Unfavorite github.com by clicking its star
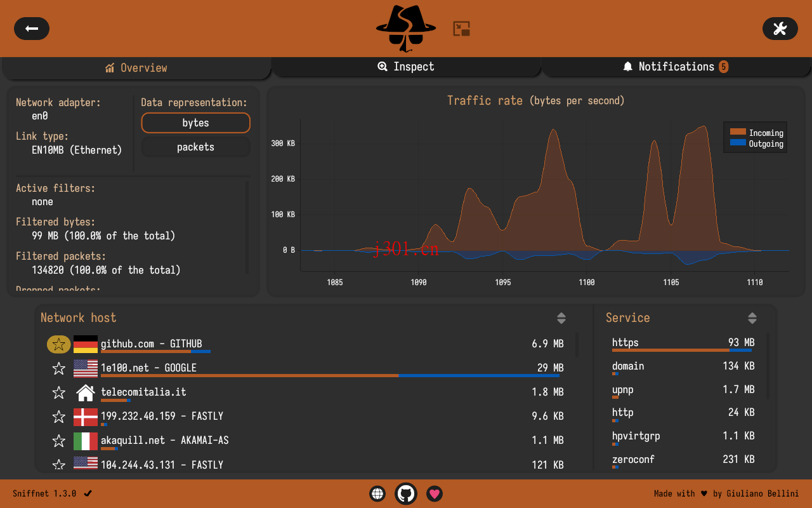 coord(58,344)
